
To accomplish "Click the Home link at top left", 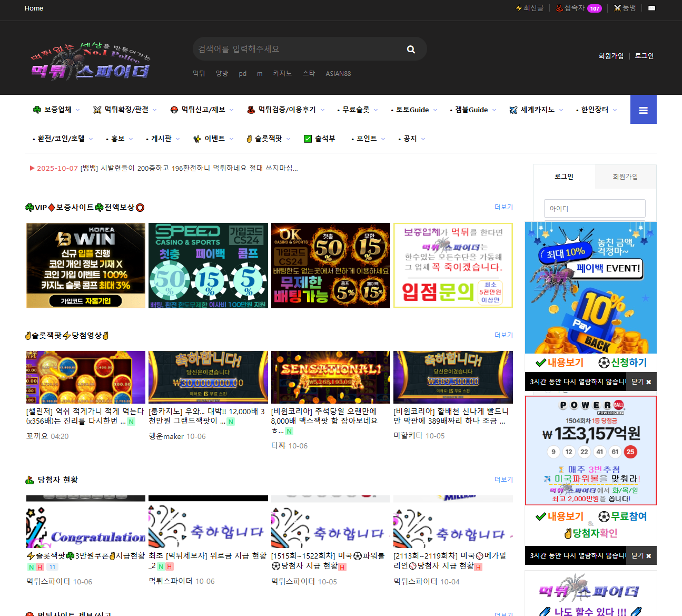I will pyautogui.click(x=34, y=8).
